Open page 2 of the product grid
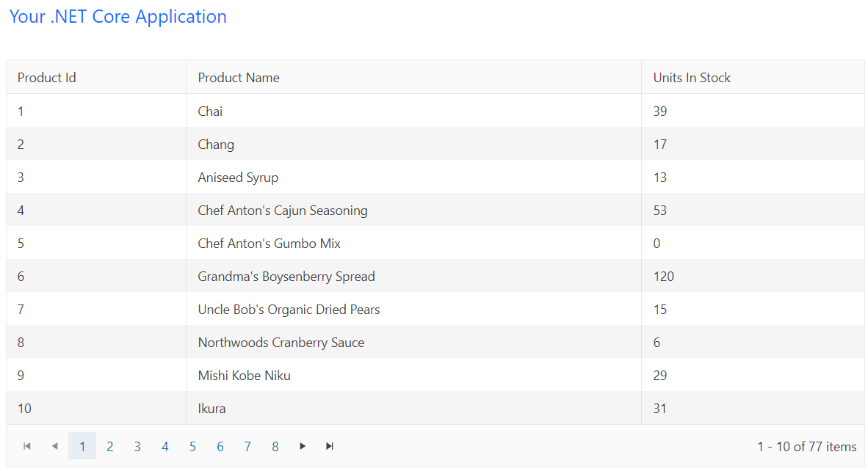This screenshot has width=868, height=471. click(109, 445)
